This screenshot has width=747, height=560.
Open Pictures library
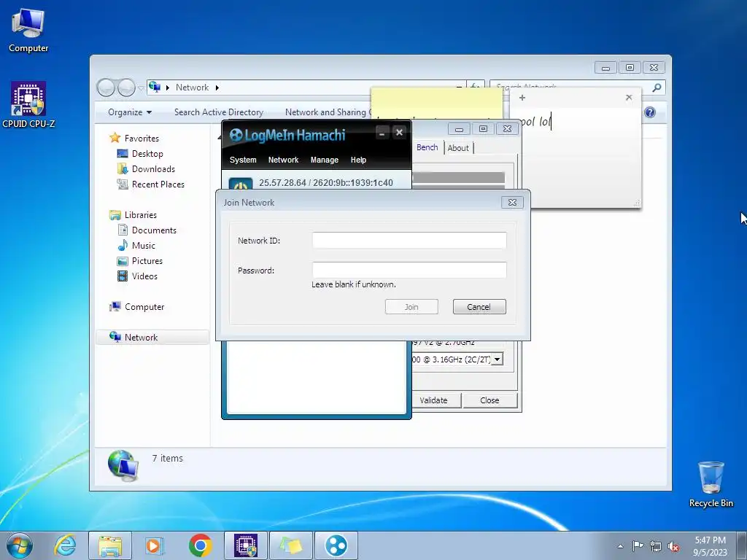coord(147,261)
